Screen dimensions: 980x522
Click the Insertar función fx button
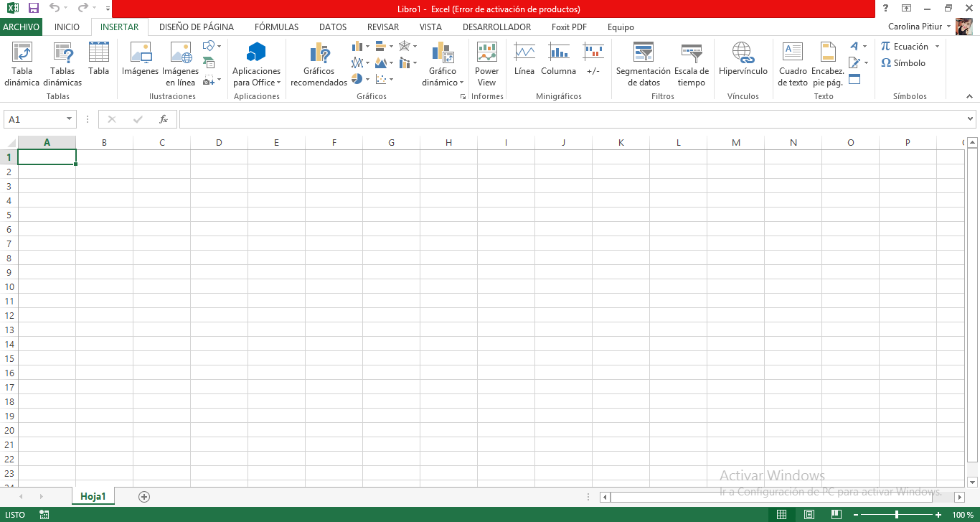164,119
